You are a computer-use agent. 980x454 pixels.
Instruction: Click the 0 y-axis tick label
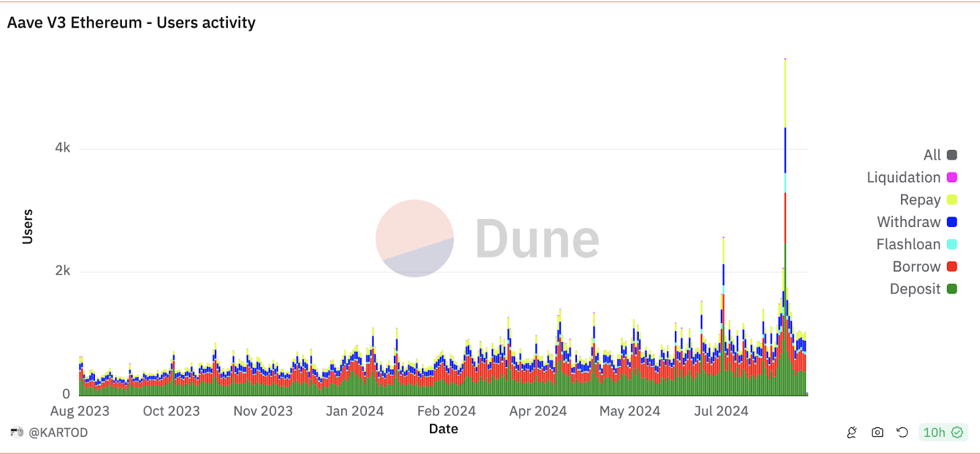click(x=66, y=394)
